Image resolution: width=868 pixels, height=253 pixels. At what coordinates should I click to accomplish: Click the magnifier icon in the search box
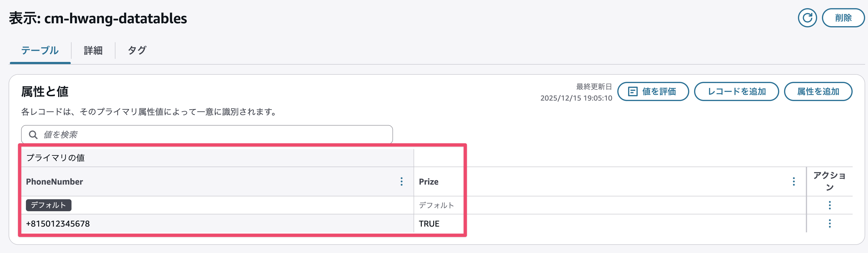[x=33, y=135]
